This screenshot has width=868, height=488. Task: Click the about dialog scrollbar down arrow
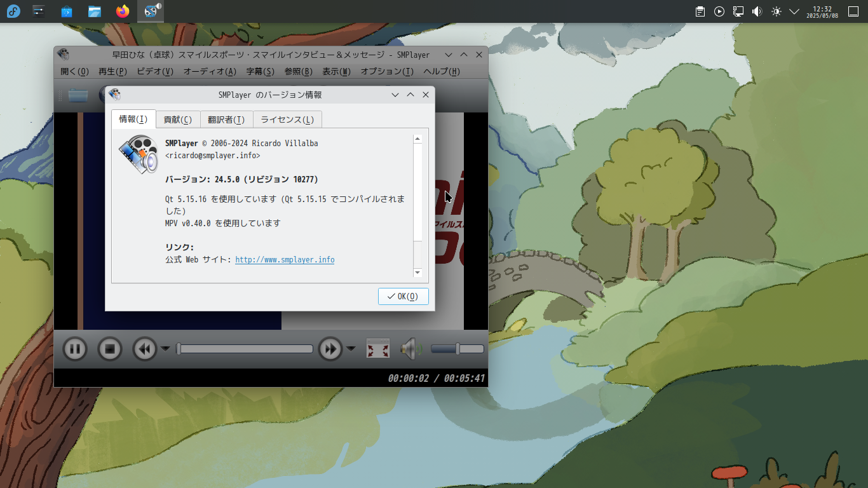pyautogui.click(x=417, y=273)
